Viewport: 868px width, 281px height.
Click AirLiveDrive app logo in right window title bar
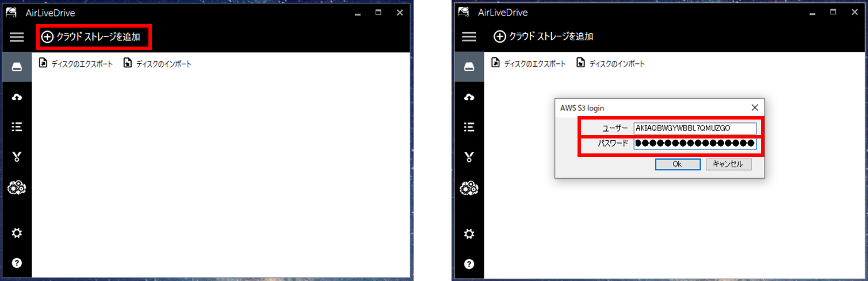[x=464, y=12]
